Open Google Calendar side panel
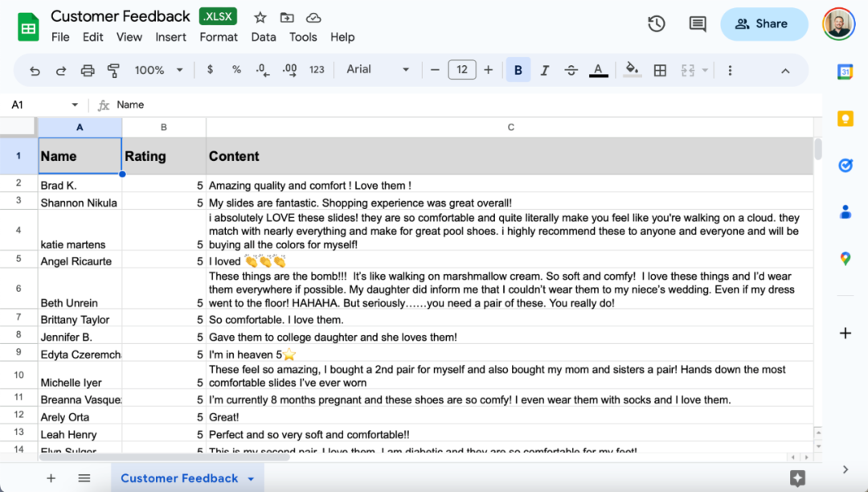The height and width of the screenshot is (492, 868). (845, 72)
